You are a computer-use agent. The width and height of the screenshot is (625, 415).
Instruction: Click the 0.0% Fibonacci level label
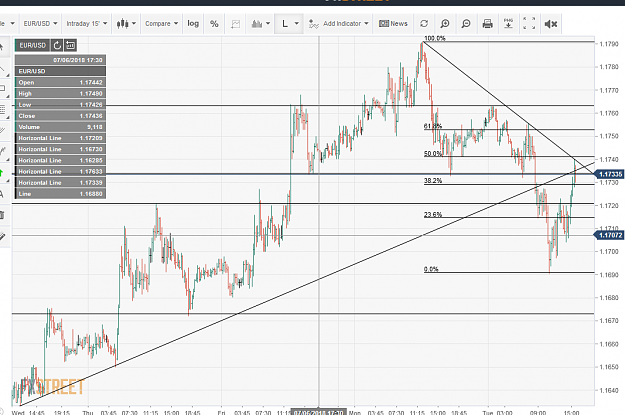431,269
